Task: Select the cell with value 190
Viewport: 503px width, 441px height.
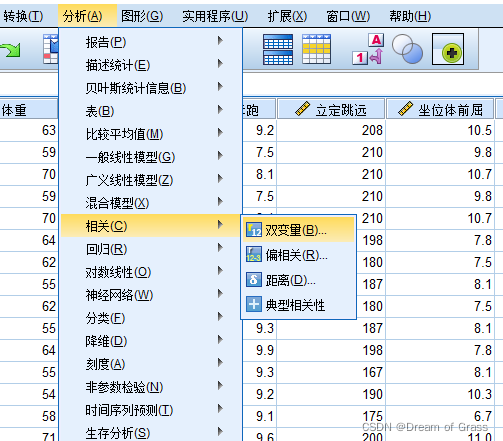Action: [x=331, y=394]
